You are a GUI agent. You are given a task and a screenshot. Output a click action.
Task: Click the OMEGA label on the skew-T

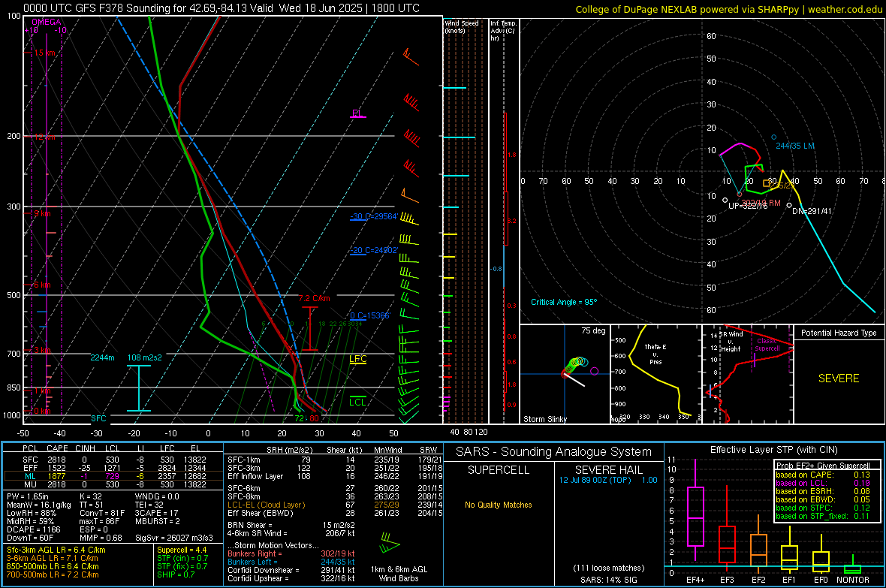[x=47, y=22]
